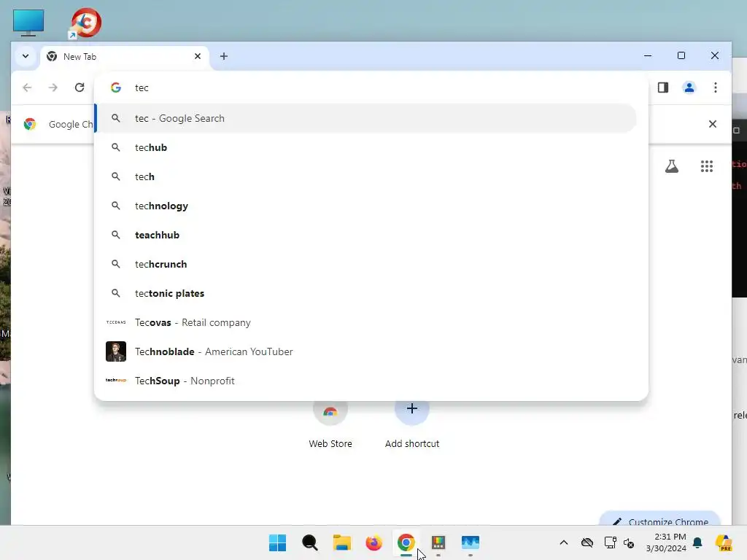This screenshot has width=747, height=560.
Task: Open the notifications bell icon
Action: pos(697,542)
